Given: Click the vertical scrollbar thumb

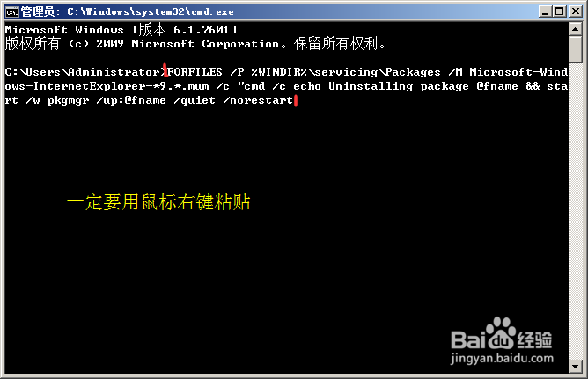Looking at the screenshot, I should tap(576, 49).
